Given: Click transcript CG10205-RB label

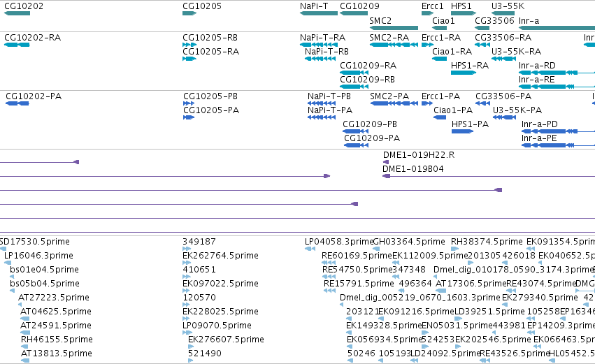Looking at the screenshot, I should [x=210, y=38].
